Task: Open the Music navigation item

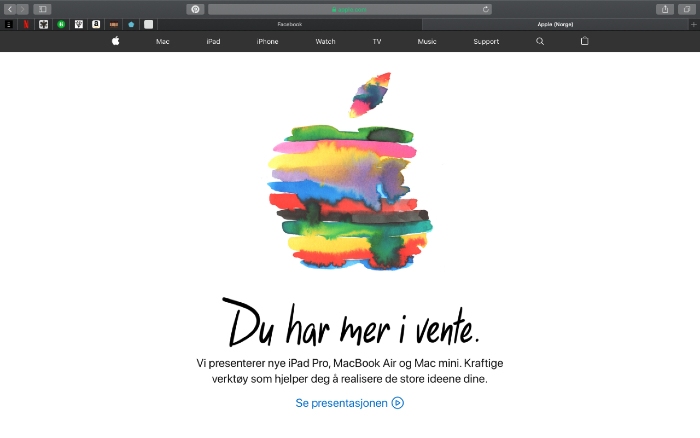Action: [427, 42]
